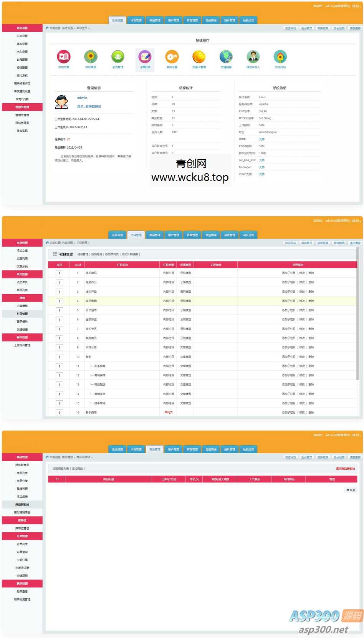
Task: Click home icon in the 商品管理 > 商品回收站 breadcrumb
Action: 47,457
